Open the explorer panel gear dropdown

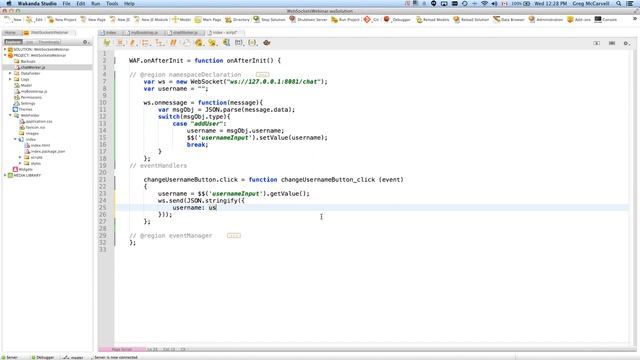pyautogui.click(x=86, y=42)
